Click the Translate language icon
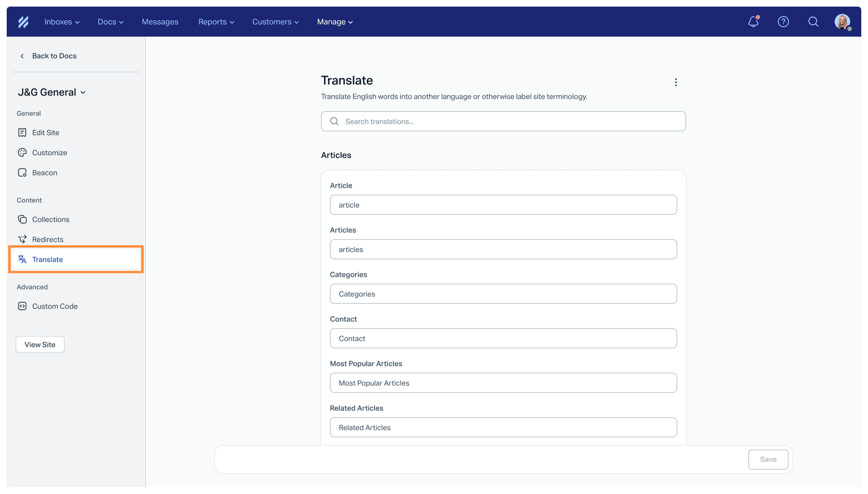This screenshot has height=494, width=868. pyautogui.click(x=22, y=259)
